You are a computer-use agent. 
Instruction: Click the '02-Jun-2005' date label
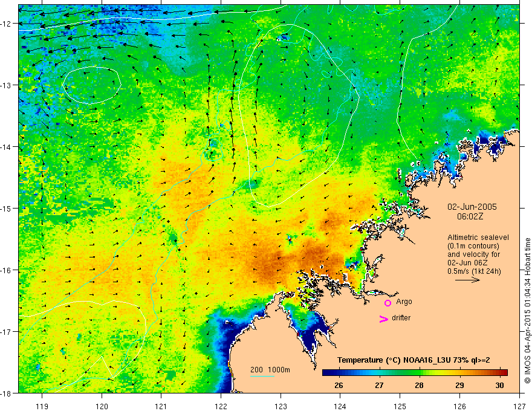472,207
